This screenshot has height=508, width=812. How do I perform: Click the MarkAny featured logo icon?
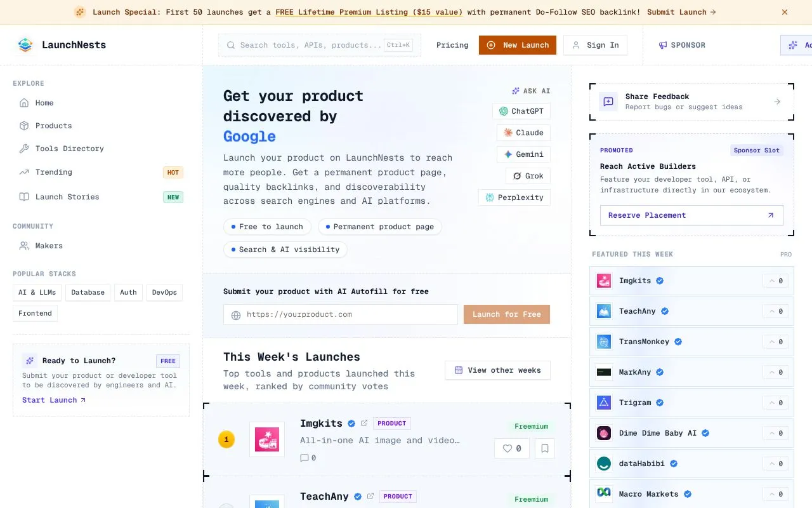(604, 372)
